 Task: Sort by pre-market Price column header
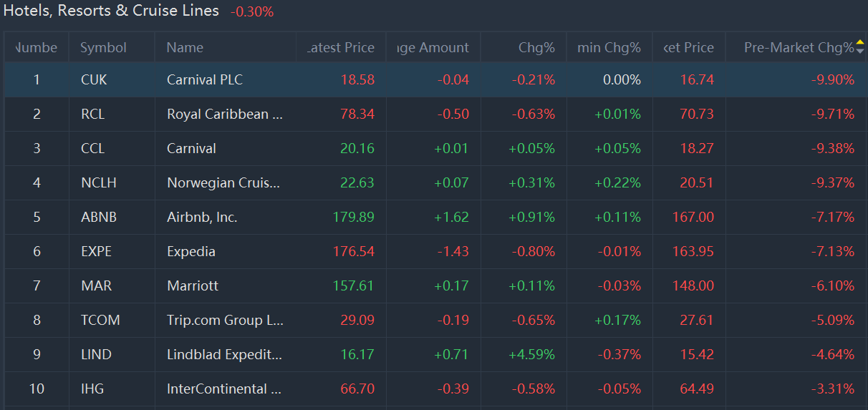[x=688, y=47]
